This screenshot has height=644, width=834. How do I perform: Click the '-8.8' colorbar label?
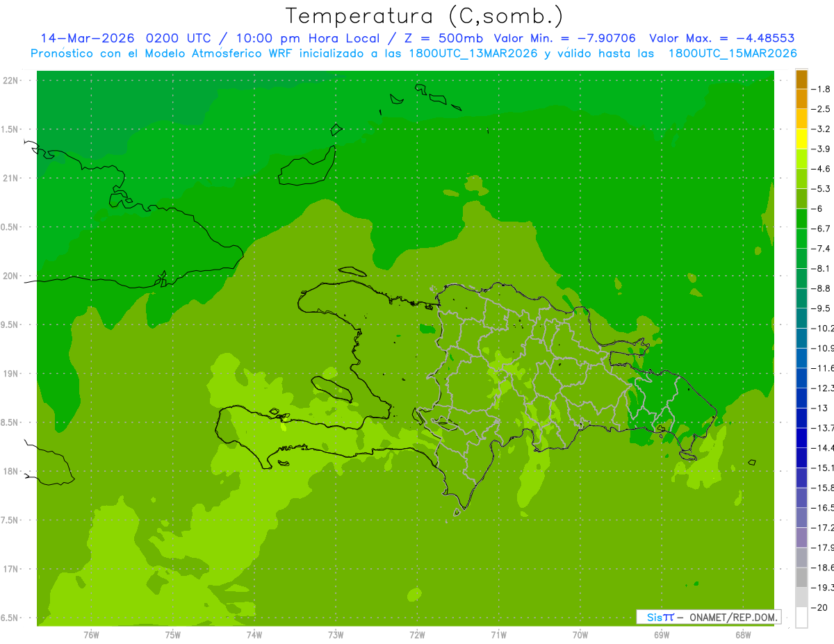[x=821, y=288]
